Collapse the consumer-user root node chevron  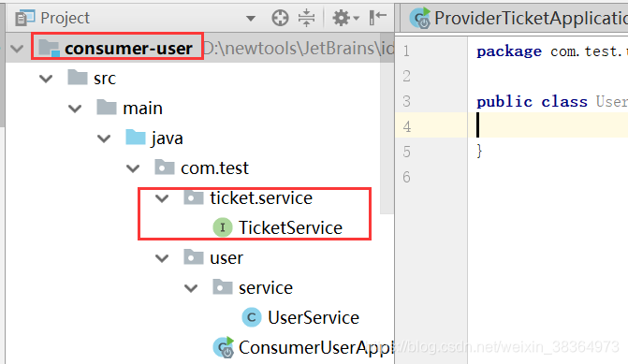(x=17, y=49)
